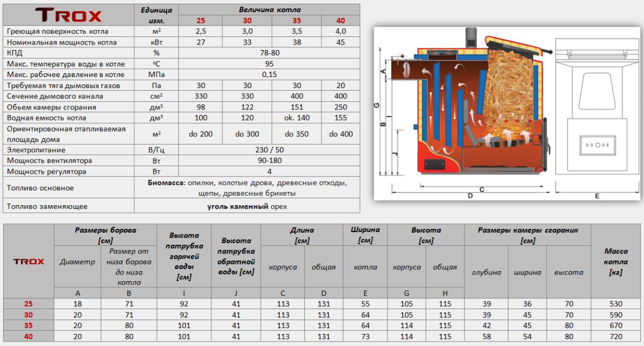
Task: Click the water capacity value "155"
Action: coord(341,118)
